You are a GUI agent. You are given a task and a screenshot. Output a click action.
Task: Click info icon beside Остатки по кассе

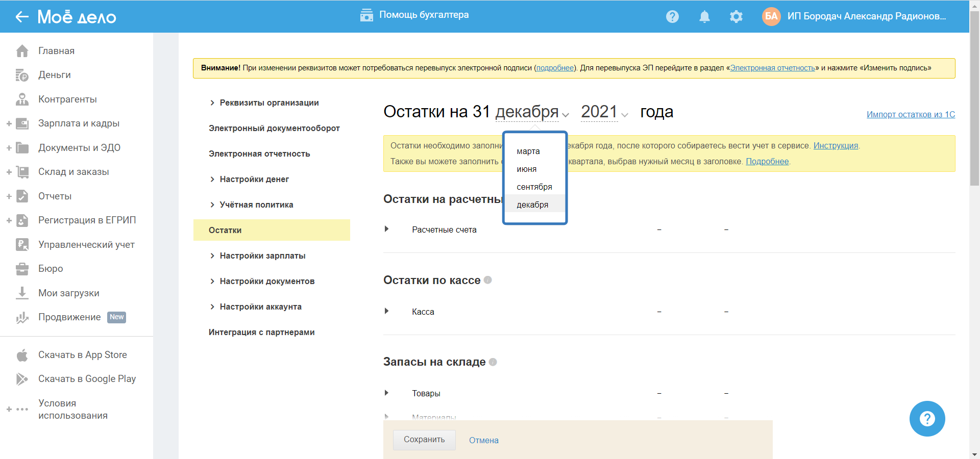pos(488,280)
